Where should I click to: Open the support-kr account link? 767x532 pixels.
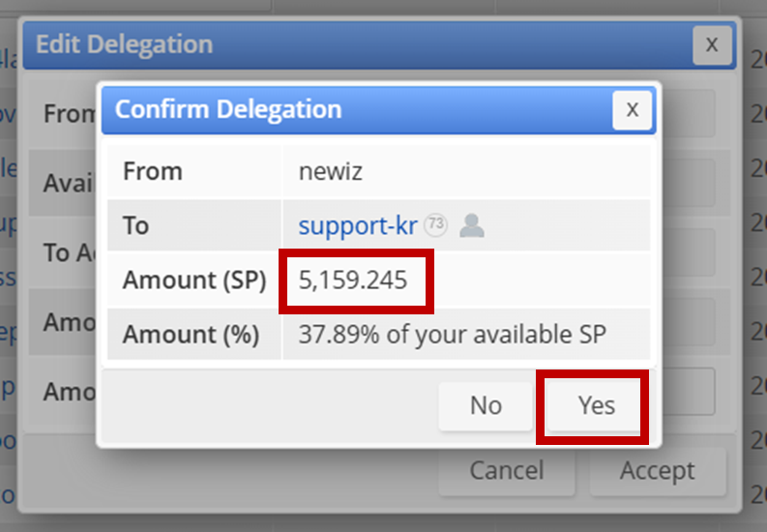[x=357, y=225]
